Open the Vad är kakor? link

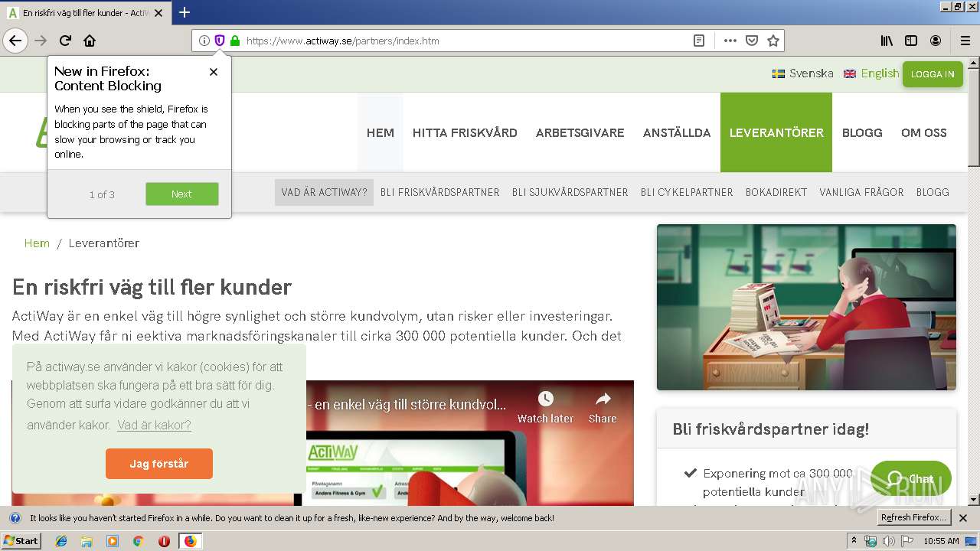pyautogui.click(x=154, y=425)
